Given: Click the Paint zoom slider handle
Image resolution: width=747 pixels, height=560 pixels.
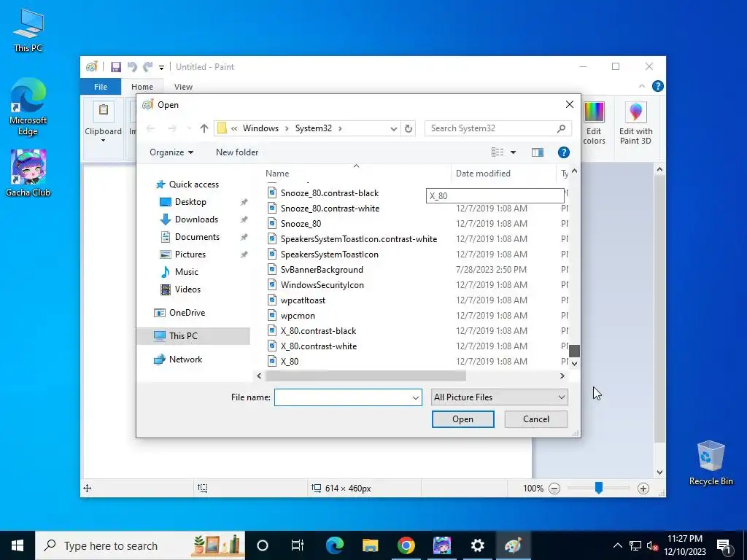Looking at the screenshot, I should pyautogui.click(x=598, y=488).
